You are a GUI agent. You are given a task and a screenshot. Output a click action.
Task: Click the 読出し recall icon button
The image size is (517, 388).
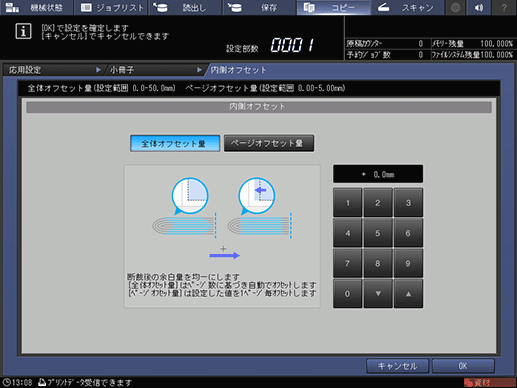[x=185, y=7]
